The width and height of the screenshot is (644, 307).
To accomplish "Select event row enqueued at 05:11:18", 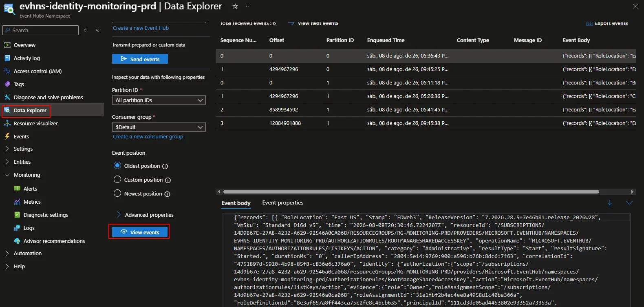I will pyautogui.click(x=426, y=83).
